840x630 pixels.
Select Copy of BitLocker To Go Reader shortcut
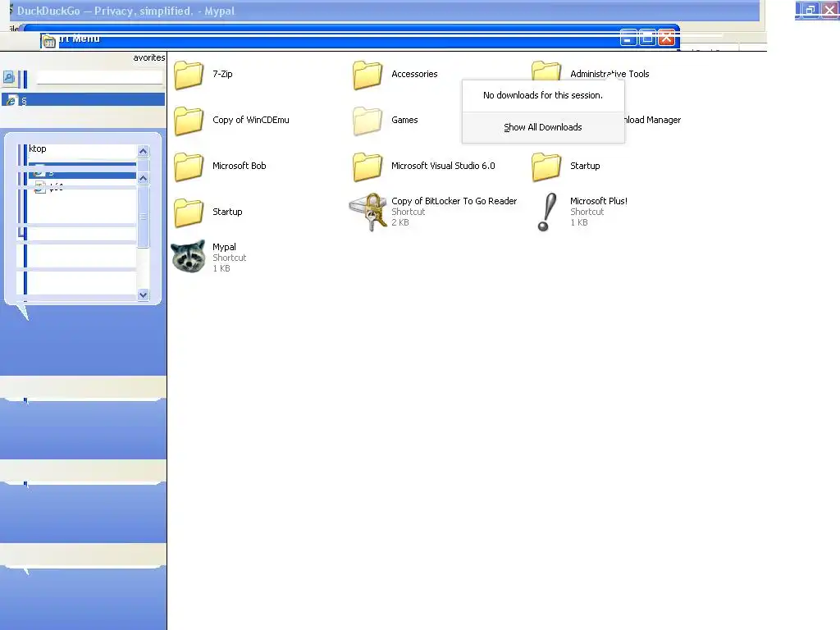pyautogui.click(x=433, y=212)
